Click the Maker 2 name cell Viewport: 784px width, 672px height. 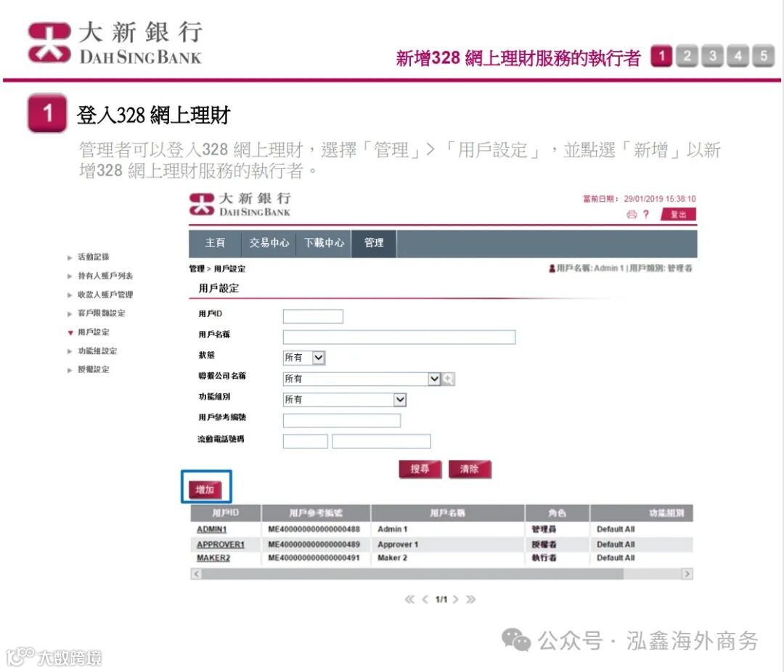tap(393, 558)
